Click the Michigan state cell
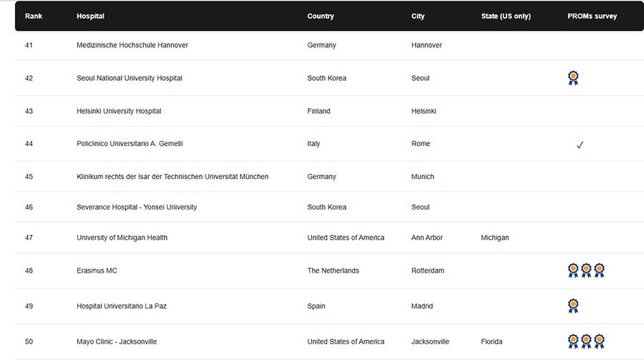Screen dimensions: 644x360 495,238
